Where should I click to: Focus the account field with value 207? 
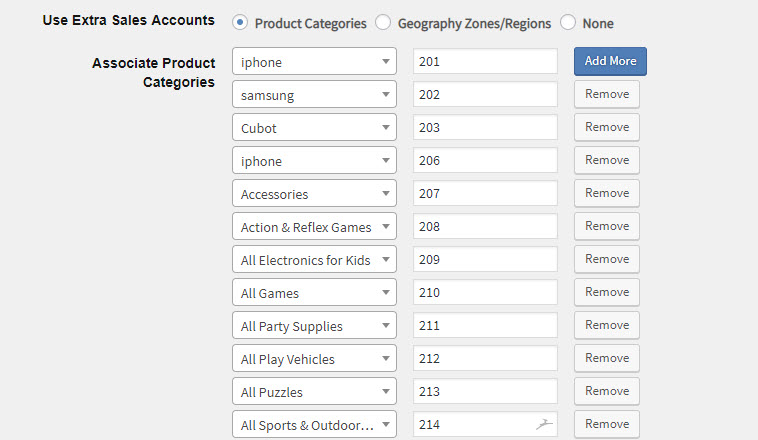[x=485, y=193]
